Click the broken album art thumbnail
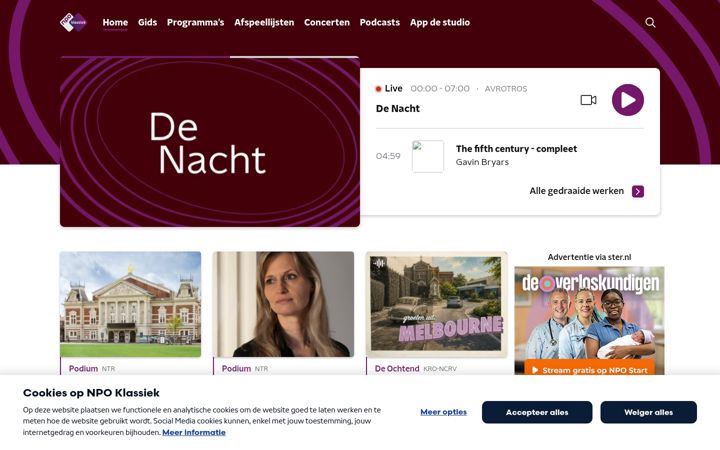The image size is (720, 450). tap(428, 156)
